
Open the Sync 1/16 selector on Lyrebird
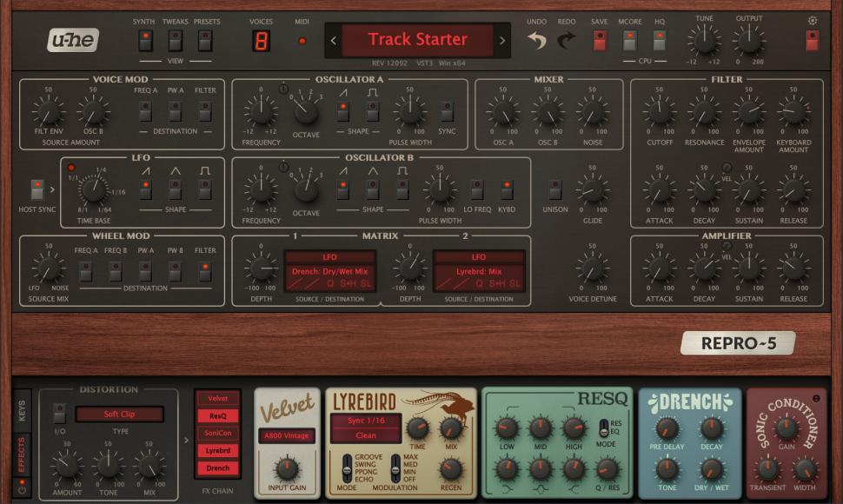(366, 421)
